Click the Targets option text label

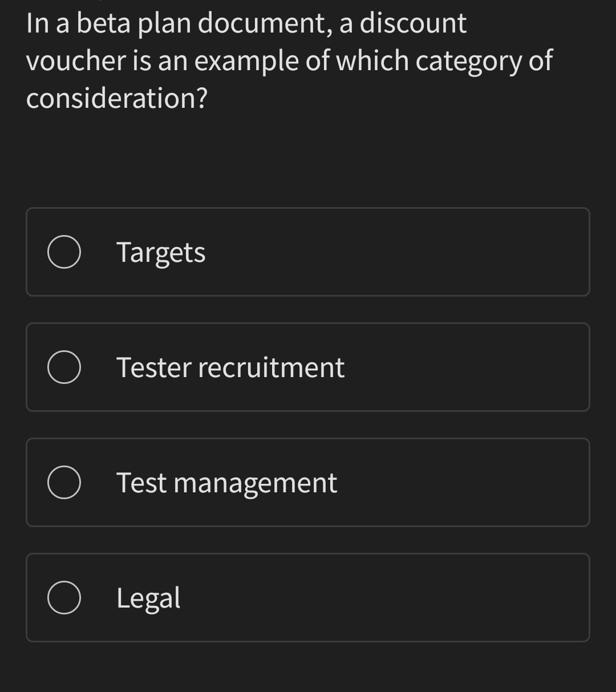point(161,252)
